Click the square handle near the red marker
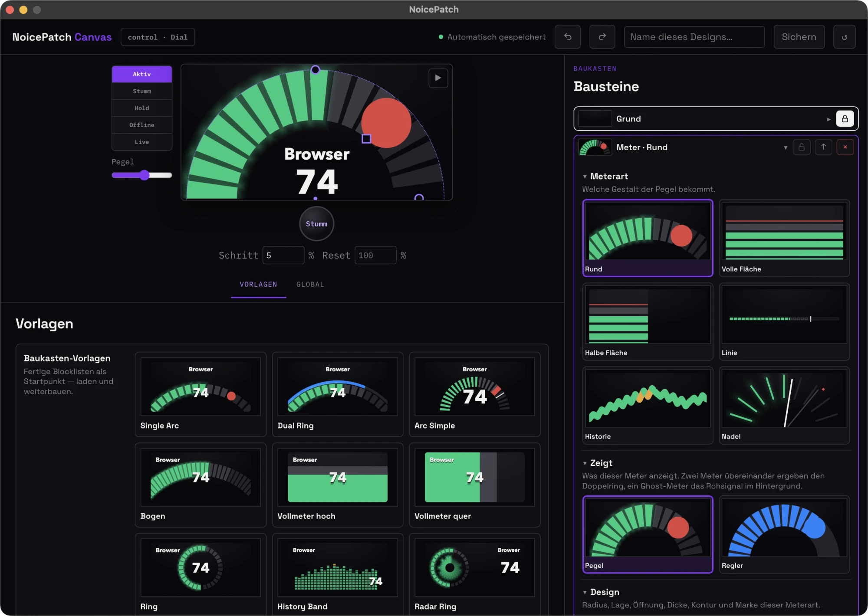Viewport: 868px width, 616px height. (x=366, y=138)
